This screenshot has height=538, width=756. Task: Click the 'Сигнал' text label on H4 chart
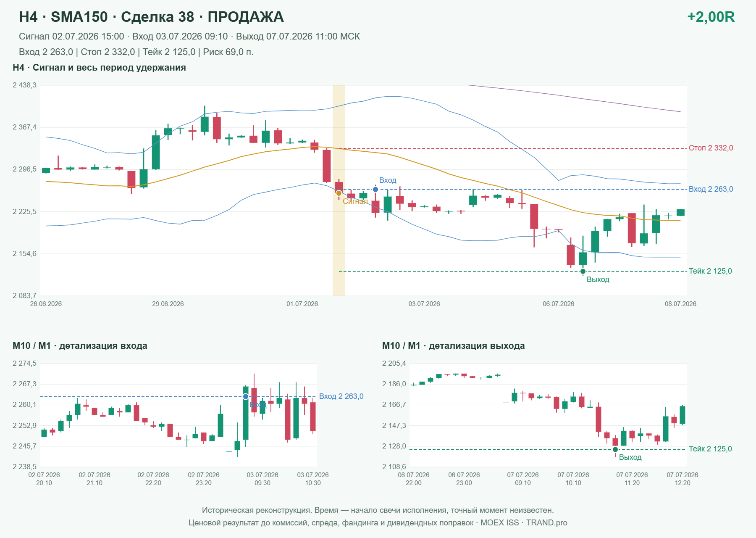coord(355,201)
